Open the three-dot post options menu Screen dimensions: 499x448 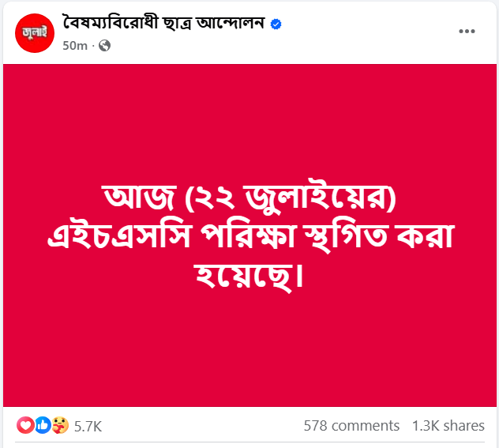point(467,32)
